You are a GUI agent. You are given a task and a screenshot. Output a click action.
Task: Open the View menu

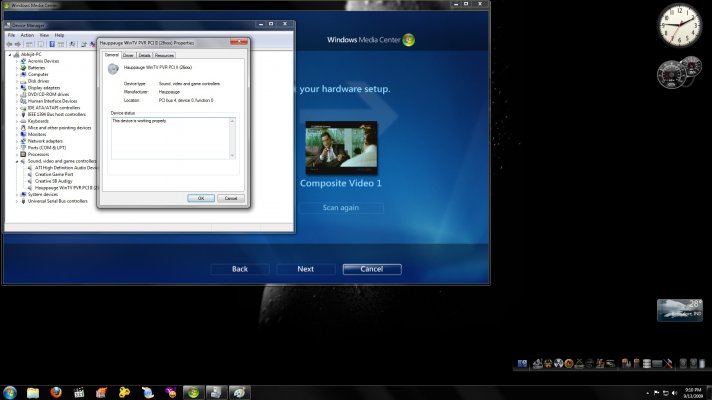tap(44, 35)
